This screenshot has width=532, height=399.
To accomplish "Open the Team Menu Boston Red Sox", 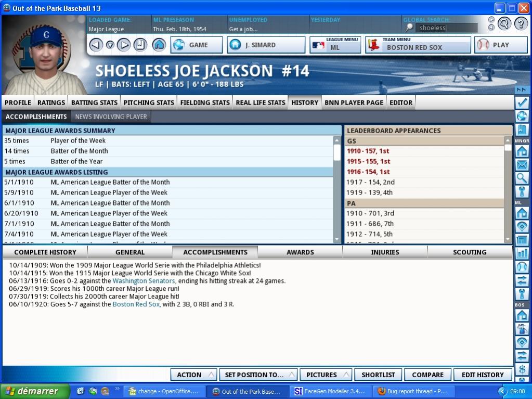I will pyautogui.click(x=418, y=45).
